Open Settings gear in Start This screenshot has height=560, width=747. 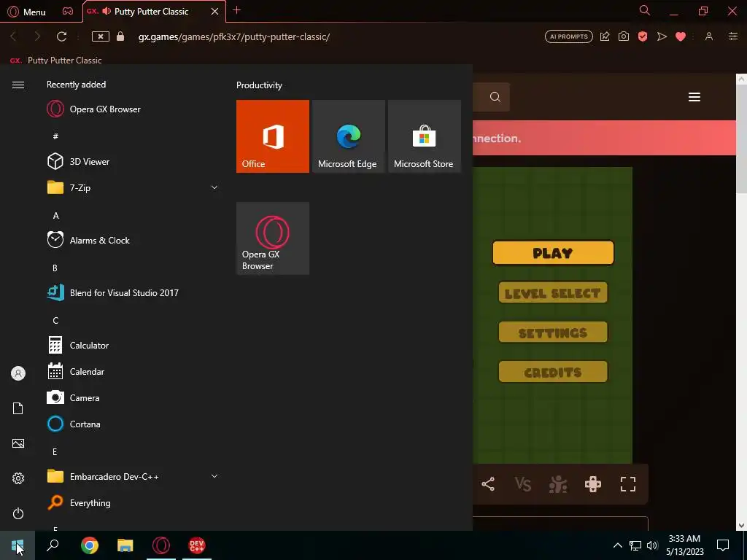point(18,478)
